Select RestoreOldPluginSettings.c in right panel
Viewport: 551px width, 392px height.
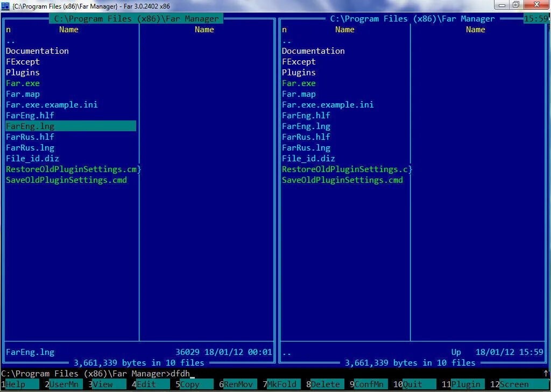click(345, 169)
